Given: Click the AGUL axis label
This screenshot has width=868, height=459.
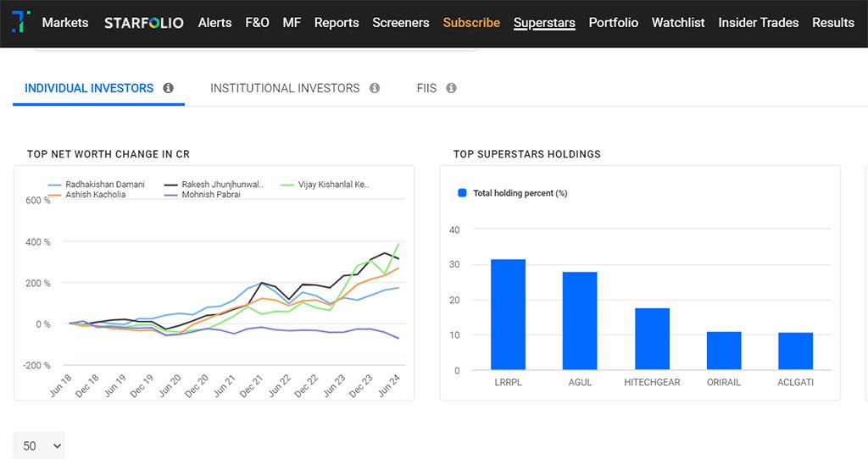Looking at the screenshot, I should click(580, 382).
